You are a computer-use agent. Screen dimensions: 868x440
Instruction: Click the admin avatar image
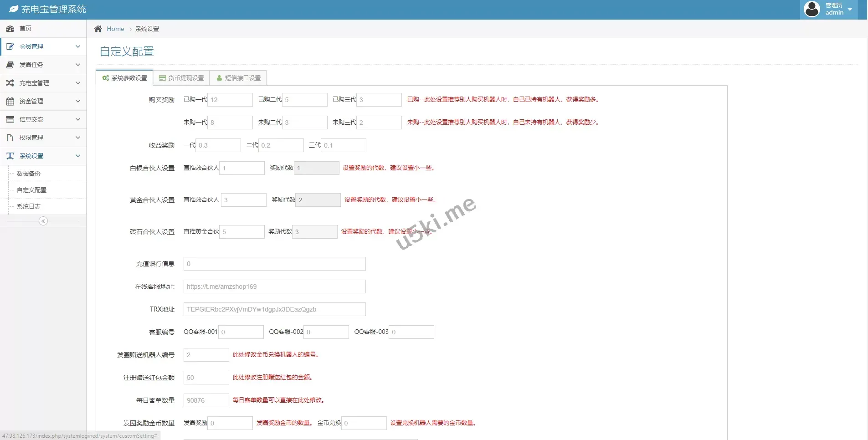(x=813, y=9)
